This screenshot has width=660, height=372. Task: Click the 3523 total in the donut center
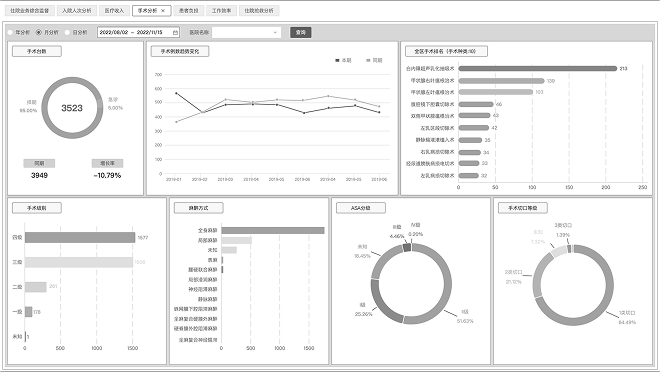72,108
